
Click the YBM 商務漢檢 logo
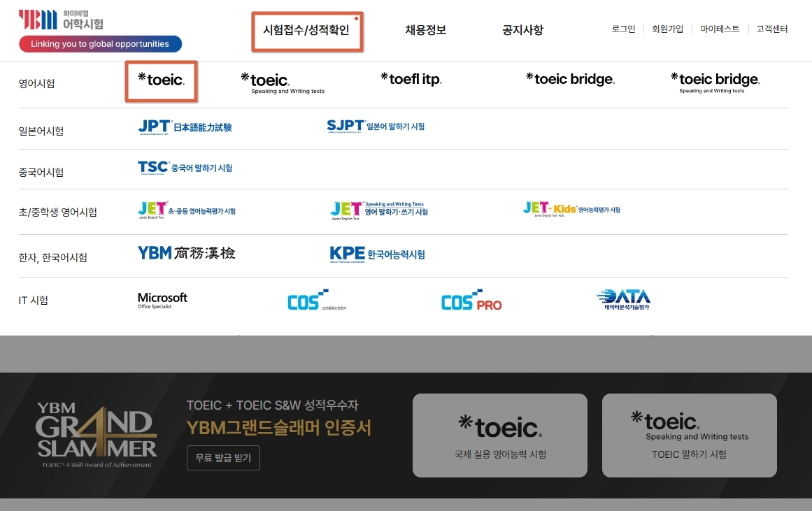coord(187,254)
